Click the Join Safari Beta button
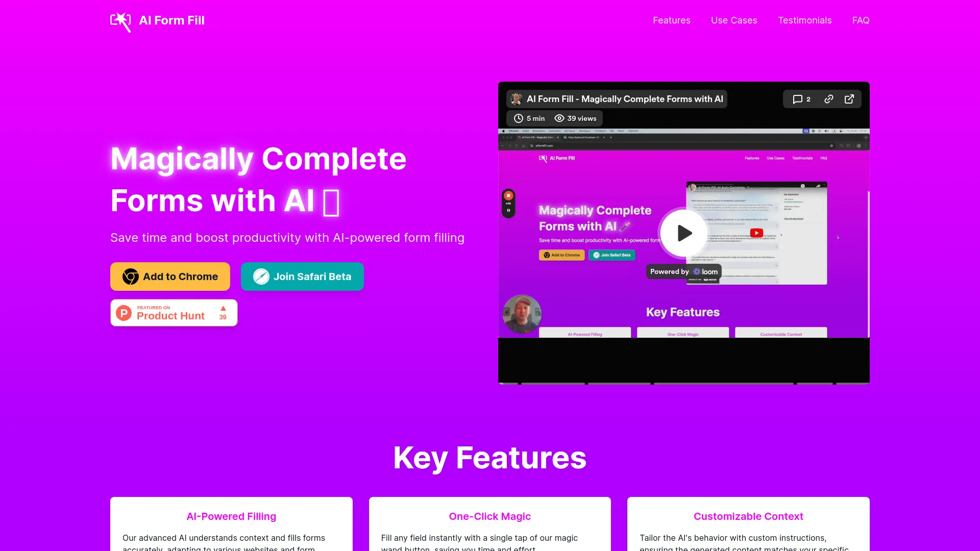 tap(302, 277)
